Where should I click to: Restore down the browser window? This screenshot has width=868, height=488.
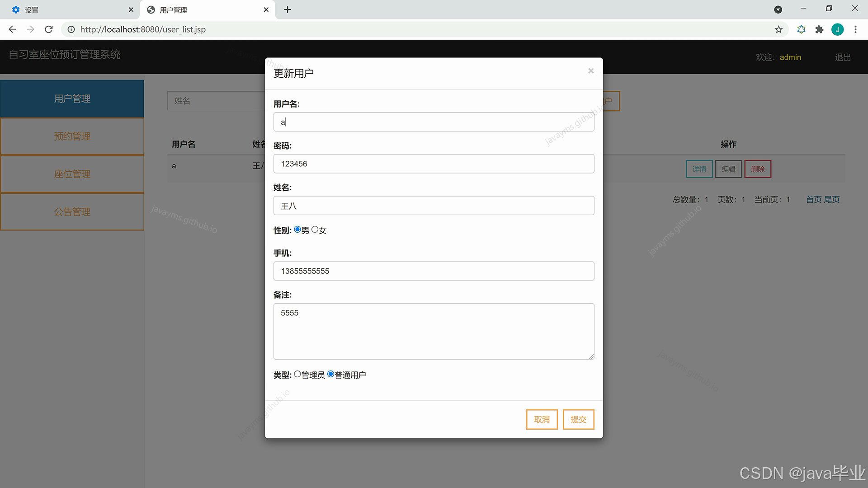(x=829, y=9)
